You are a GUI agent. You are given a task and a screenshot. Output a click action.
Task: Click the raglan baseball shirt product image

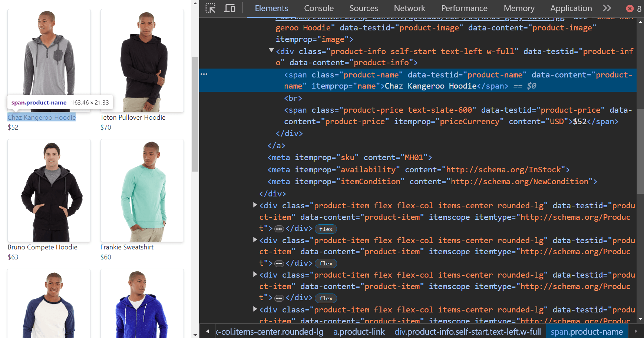(x=49, y=304)
